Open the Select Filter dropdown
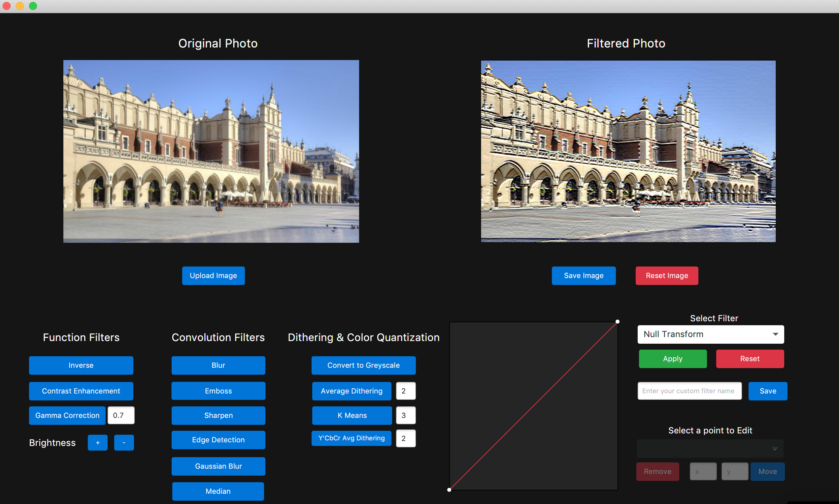The width and height of the screenshot is (839, 504). (710, 334)
